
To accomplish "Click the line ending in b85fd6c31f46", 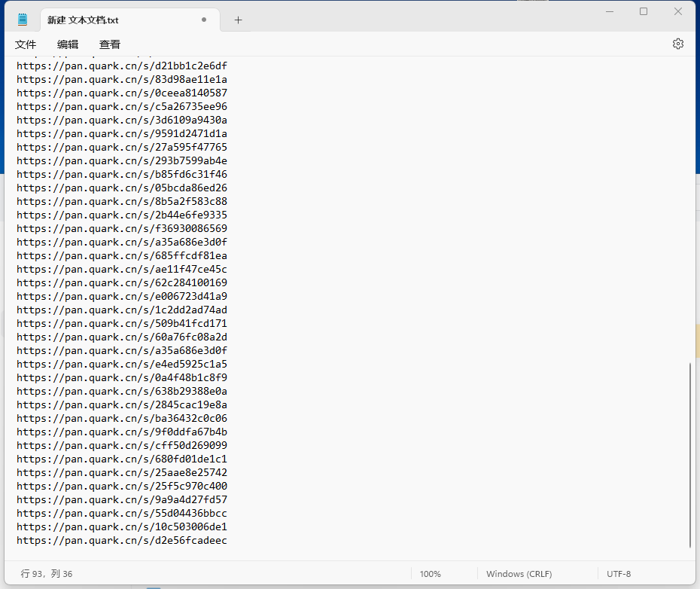I will pos(122,174).
